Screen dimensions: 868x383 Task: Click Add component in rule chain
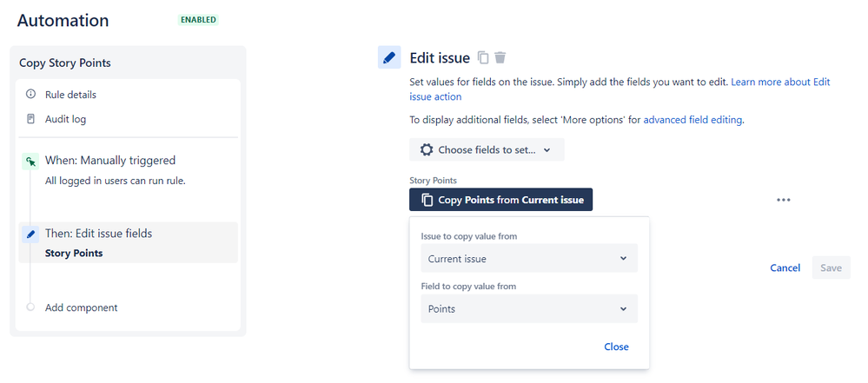pyautogui.click(x=81, y=307)
